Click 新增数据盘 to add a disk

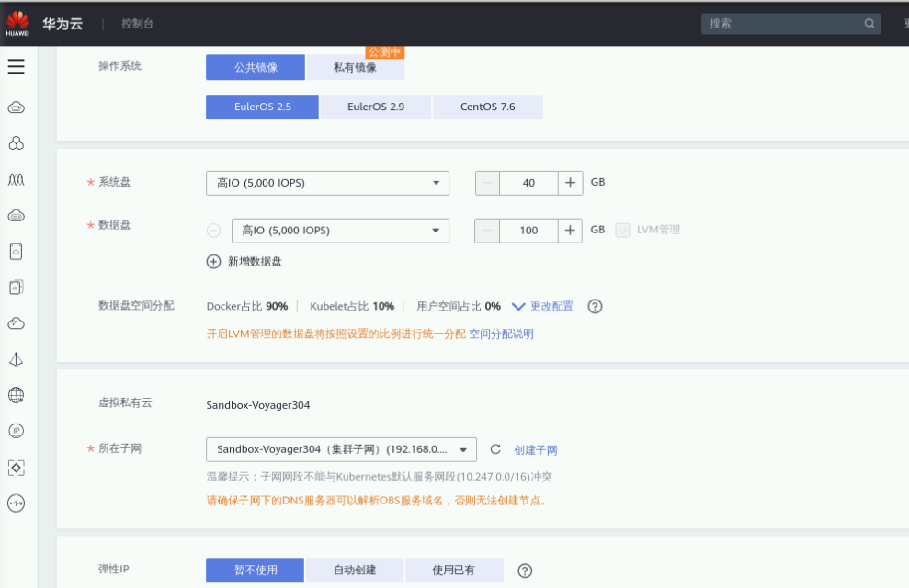click(256, 262)
